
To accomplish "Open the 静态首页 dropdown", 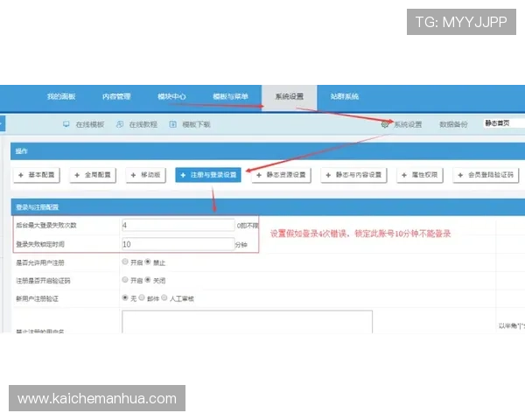I will [504, 123].
